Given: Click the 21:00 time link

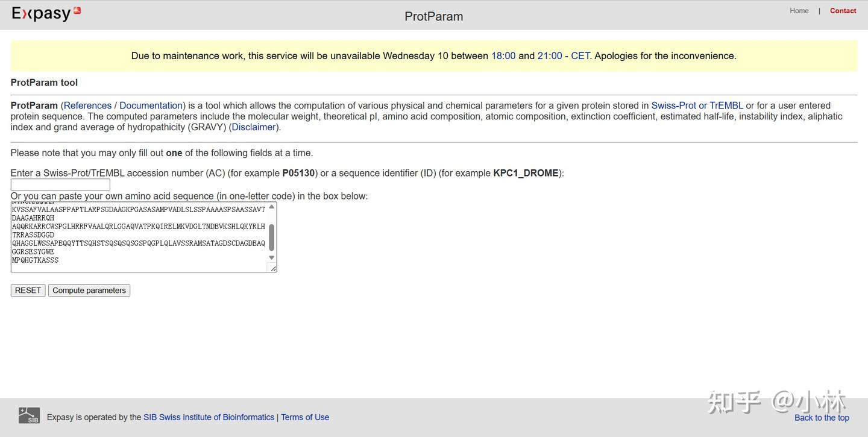Looking at the screenshot, I should pos(550,56).
